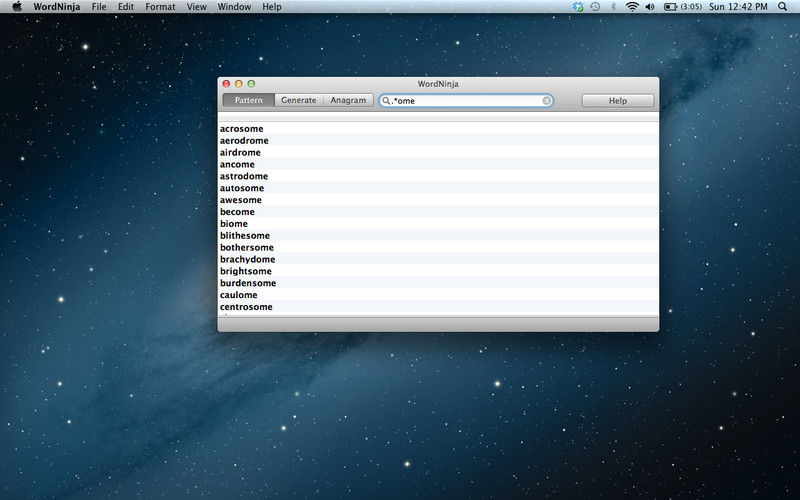Clear the search field with the X icon
800x500 pixels.
pyautogui.click(x=546, y=101)
